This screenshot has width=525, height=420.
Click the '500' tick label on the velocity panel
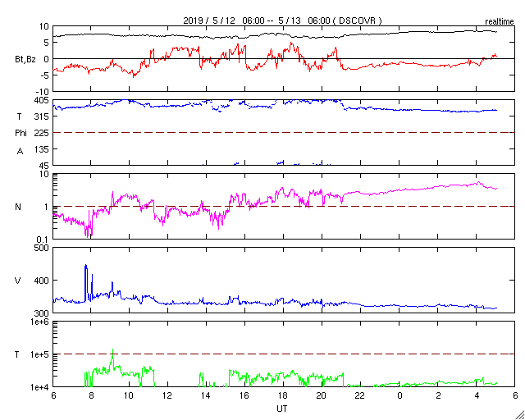(x=42, y=248)
